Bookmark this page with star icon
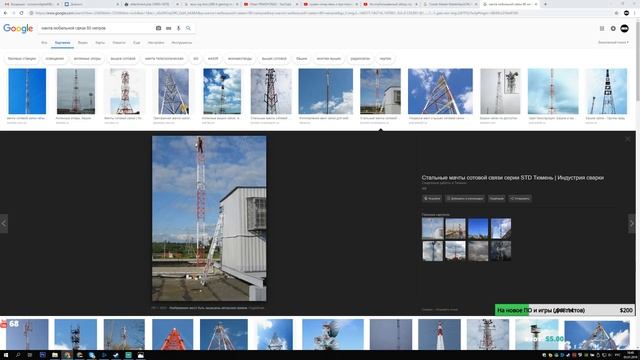This screenshot has height=360, width=640. (x=616, y=13)
